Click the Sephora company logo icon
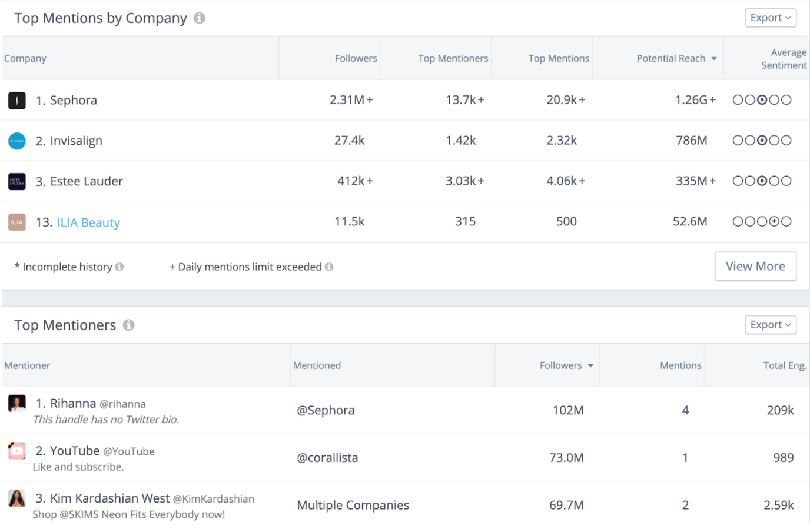 pos(17,100)
